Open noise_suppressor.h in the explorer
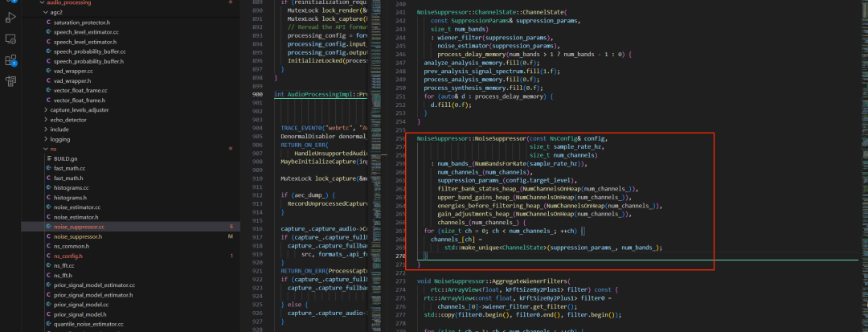The height and width of the screenshot is (332, 868). pos(82,236)
